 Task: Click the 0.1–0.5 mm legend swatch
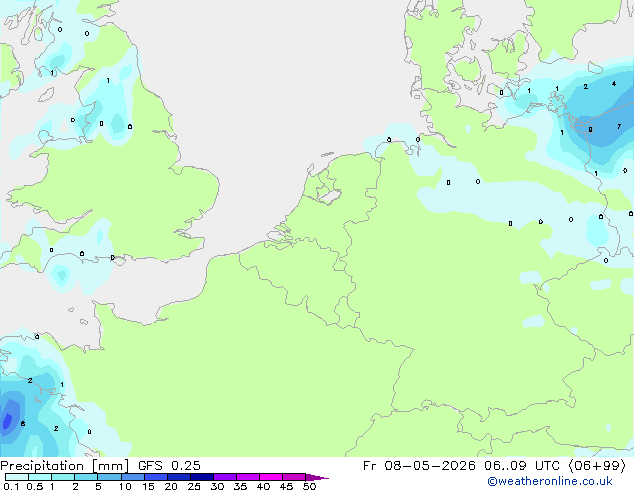pyautogui.click(x=17, y=477)
